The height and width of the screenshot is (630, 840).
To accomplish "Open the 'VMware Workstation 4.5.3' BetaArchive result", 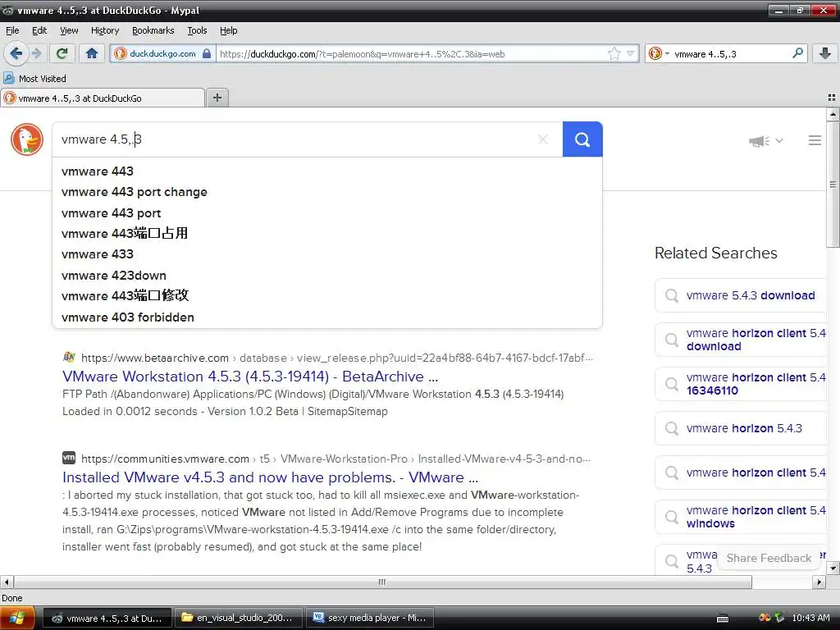I will click(250, 377).
